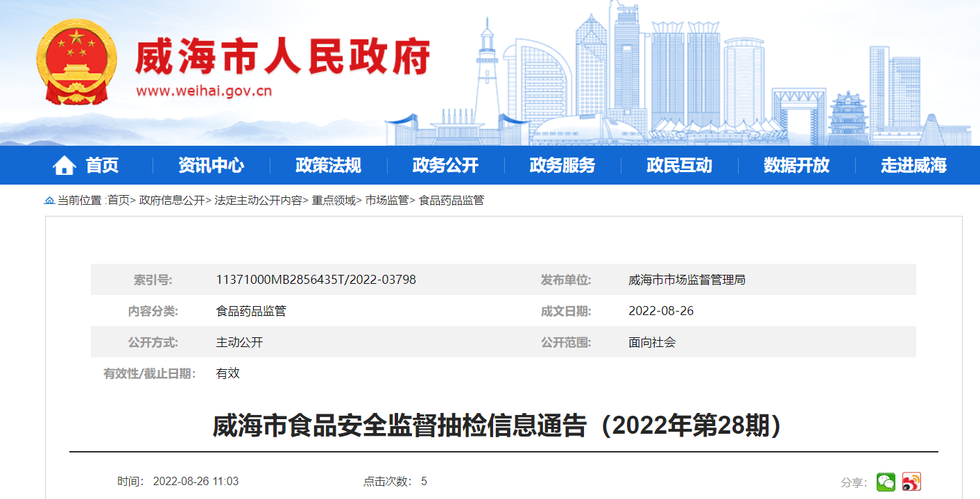Share article via WeChat icon
The image size is (980, 499).
[x=886, y=482]
